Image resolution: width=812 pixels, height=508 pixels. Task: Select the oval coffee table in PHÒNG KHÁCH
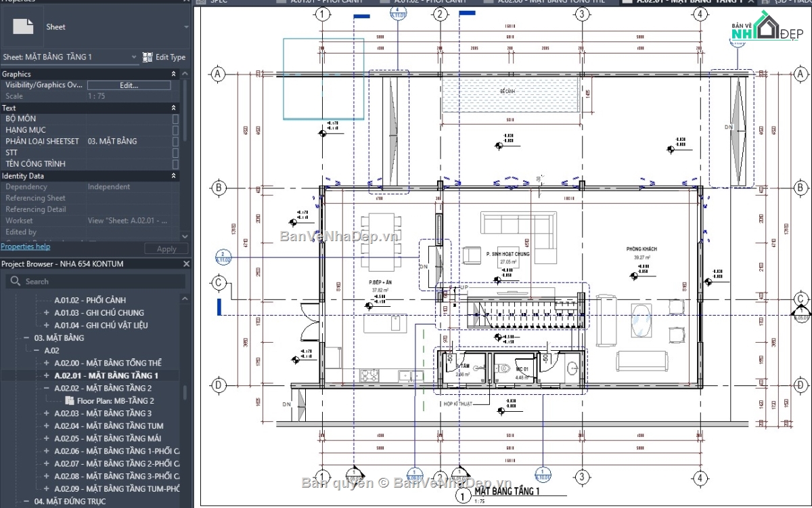coord(641,320)
